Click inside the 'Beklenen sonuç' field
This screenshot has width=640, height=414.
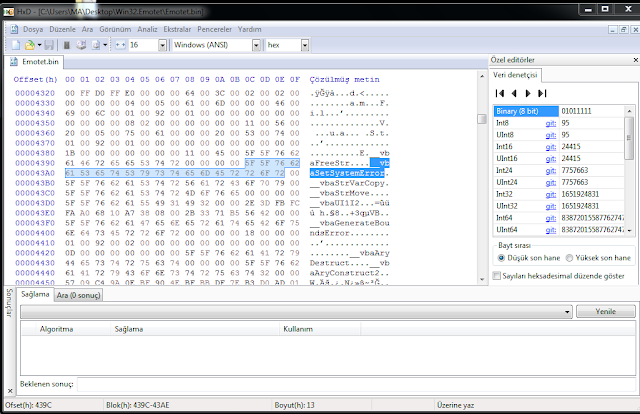pos(356,384)
